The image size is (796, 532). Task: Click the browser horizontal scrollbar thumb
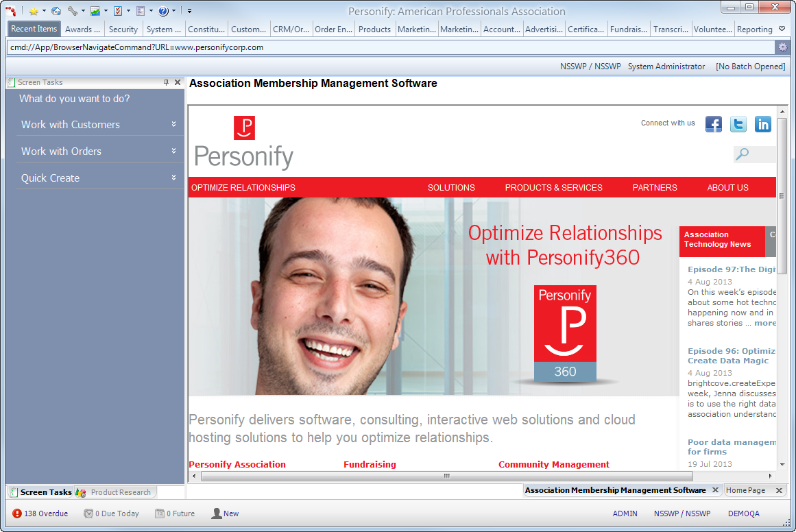click(447, 476)
